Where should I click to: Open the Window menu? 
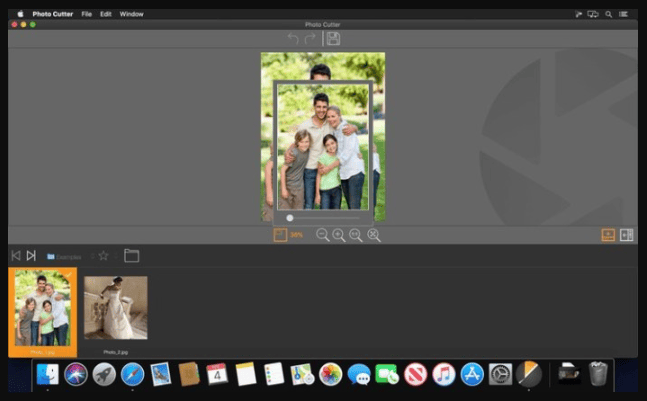coord(131,14)
